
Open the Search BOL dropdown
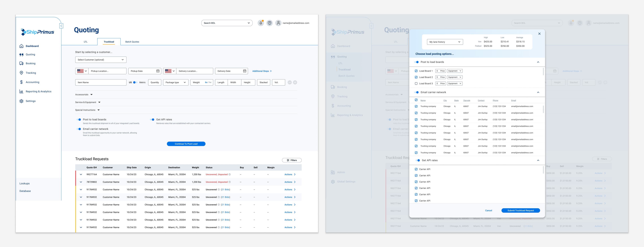pyautogui.click(x=227, y=23)
